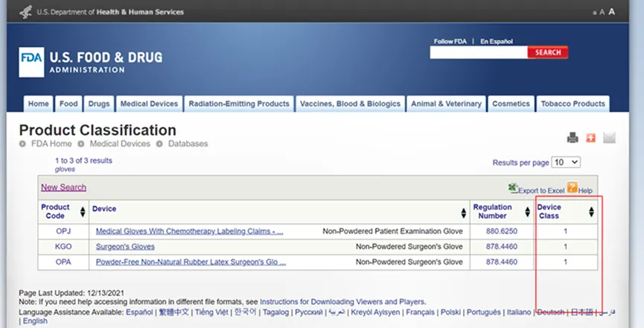Image resolution: width=644 pixels, height=328 pixels.
Task: Click the HHS eagle logo icon
Action: [x=25, y=12]
